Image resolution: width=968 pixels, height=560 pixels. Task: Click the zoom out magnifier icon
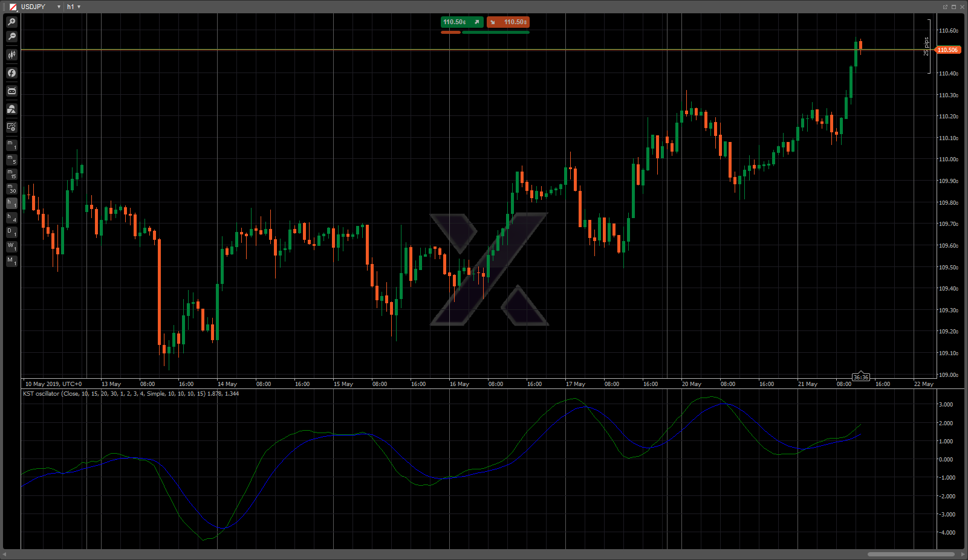[x=11, y=37]
